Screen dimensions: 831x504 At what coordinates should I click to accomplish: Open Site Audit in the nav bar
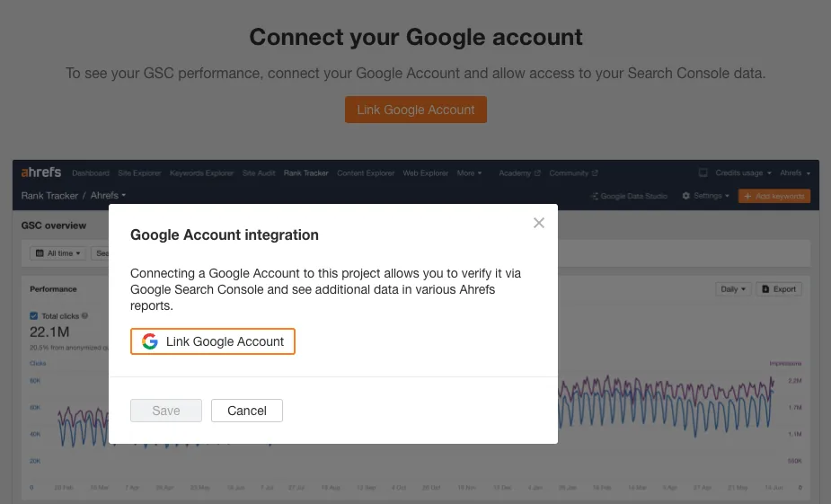(x=259, y=173)
